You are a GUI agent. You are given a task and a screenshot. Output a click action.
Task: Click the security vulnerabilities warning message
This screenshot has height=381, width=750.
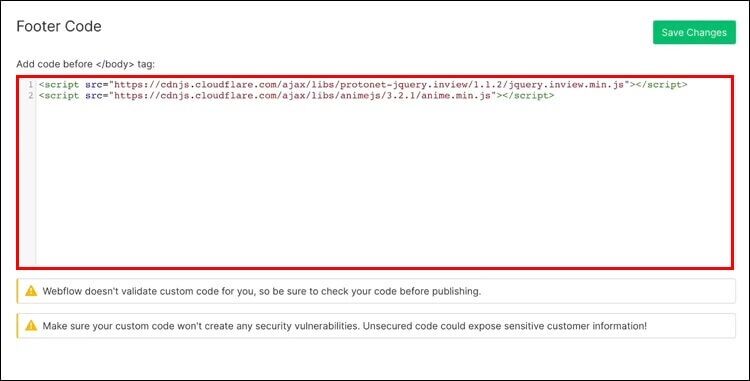click(x=344, y=326)
